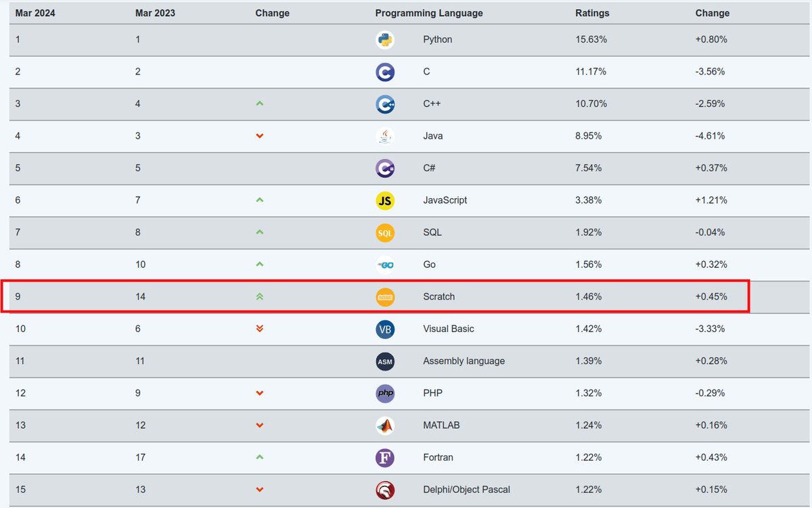The image size is (812, 508).
Task: Click the 7.54% rating value
Action: coord(589,168)
